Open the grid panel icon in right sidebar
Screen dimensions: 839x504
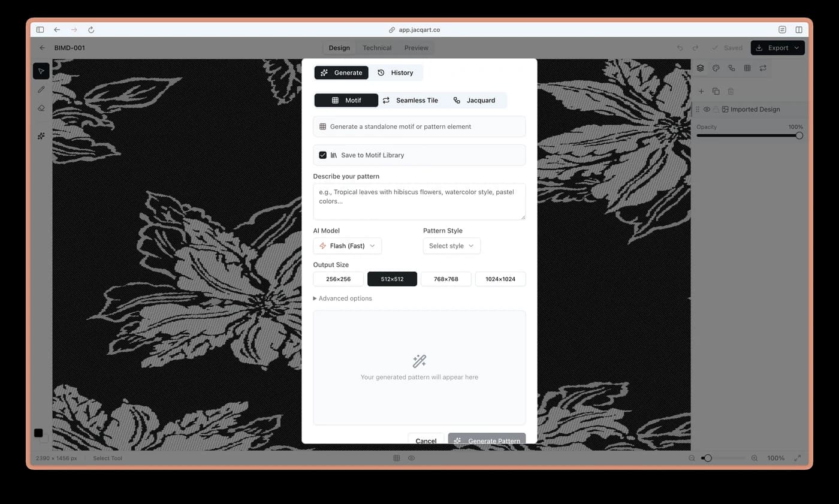pyautogui.click(x=747, y=68)
